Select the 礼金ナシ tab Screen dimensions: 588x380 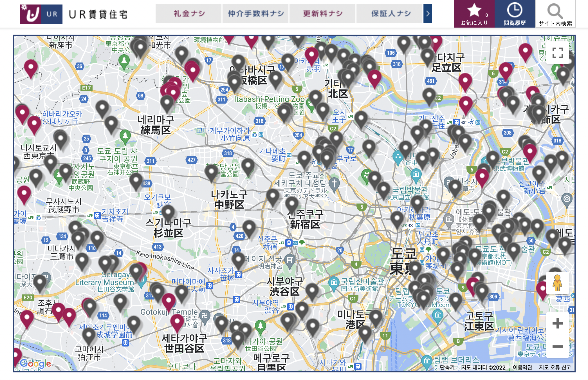[189, 14]
